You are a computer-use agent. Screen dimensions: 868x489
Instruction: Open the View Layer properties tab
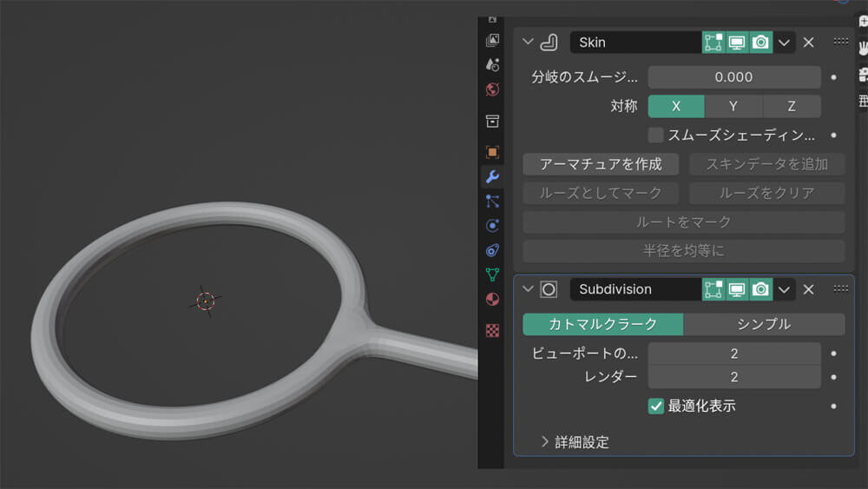tap(492, 41)
